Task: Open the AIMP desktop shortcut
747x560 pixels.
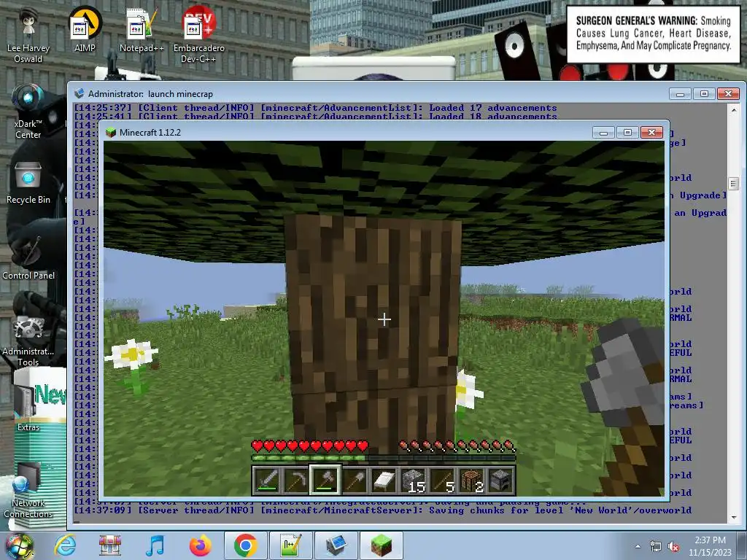Action: [85, 28]
